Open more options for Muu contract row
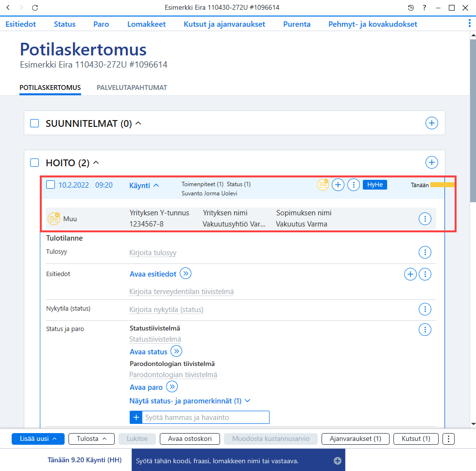 (x=425, y=218)
